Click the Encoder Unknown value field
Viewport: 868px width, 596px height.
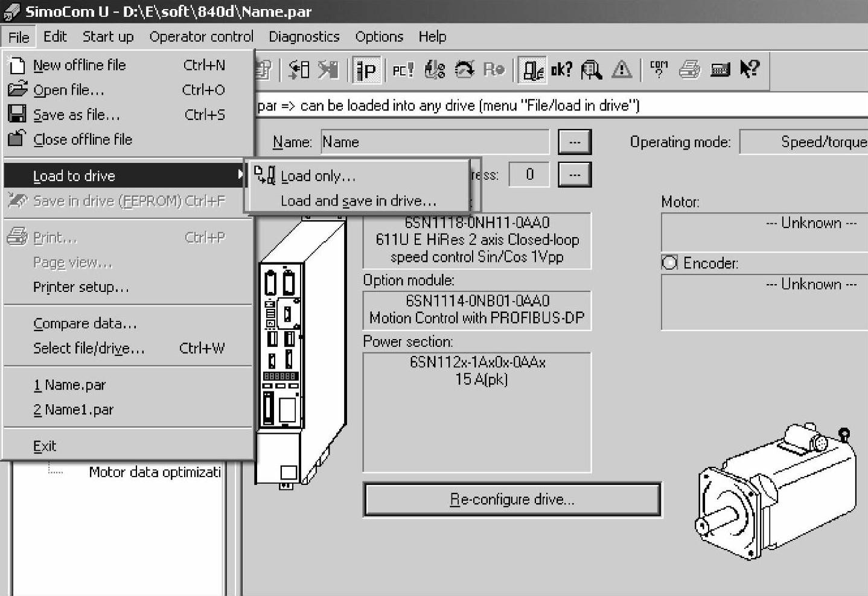coord(765,302)
